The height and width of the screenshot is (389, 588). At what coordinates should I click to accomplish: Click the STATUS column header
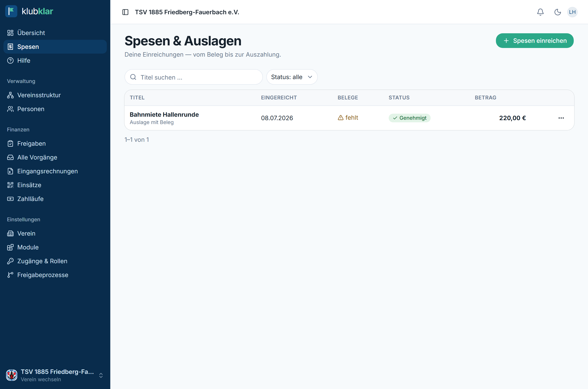399,97
